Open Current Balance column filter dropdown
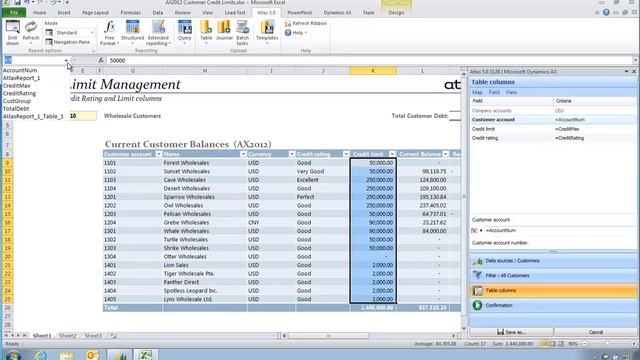Image resolution: width=640 pixels, height=360 pixels. (446, 154)
